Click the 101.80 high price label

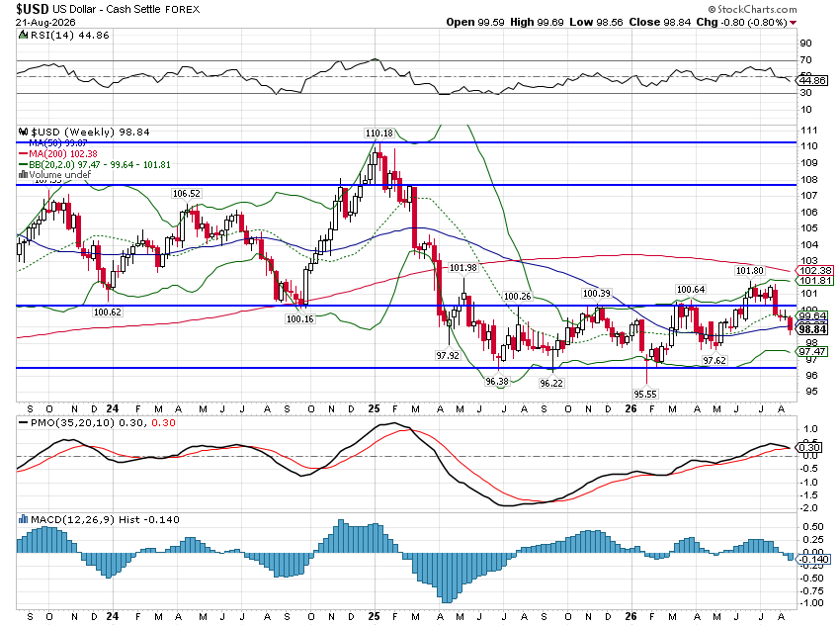point(750,271)
